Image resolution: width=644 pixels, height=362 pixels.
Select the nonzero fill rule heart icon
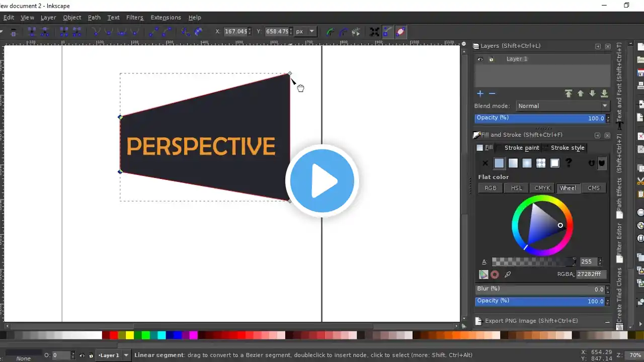[602, 163]
